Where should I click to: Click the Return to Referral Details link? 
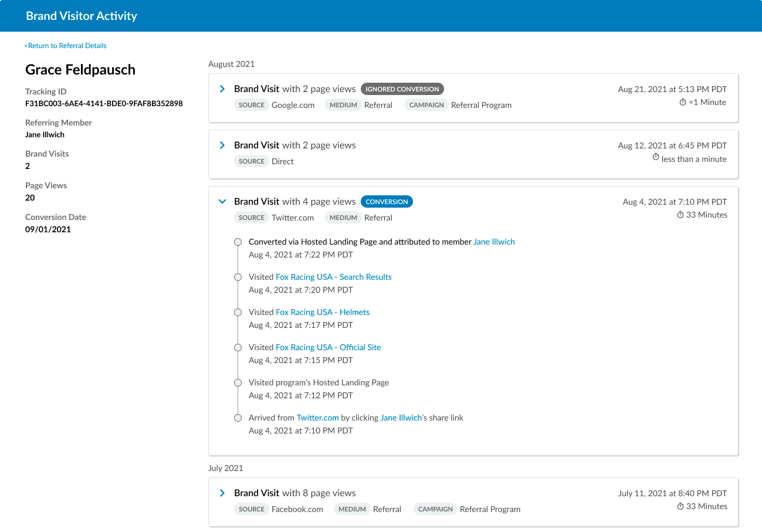point(65,46)
